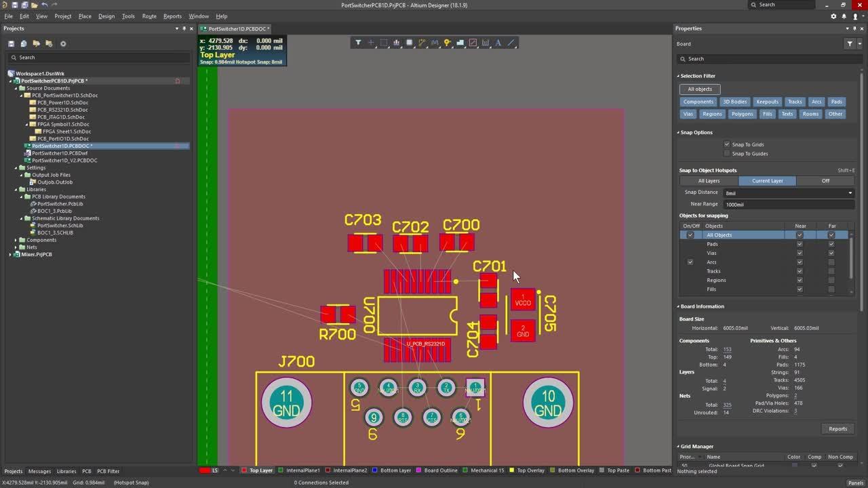The height and width of the screenshot is (488, 868).
Task: Click the align objects chart icon
Action: pos(397,43)
